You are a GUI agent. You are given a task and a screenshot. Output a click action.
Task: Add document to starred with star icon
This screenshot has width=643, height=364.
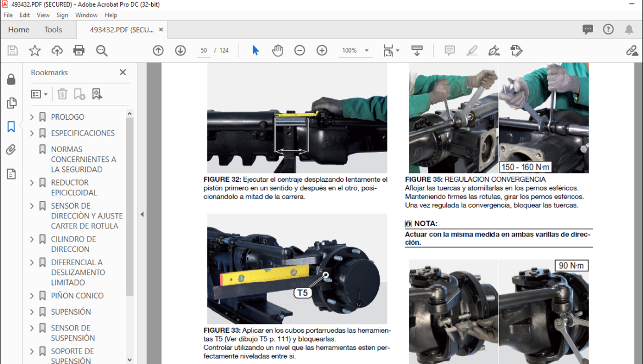click(35, 51)
